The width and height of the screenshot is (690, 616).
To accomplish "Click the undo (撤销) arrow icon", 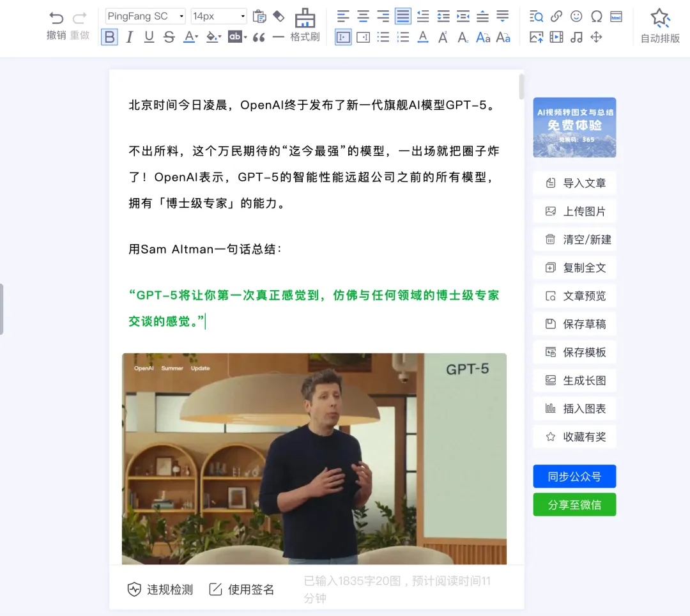I will 56,18.
